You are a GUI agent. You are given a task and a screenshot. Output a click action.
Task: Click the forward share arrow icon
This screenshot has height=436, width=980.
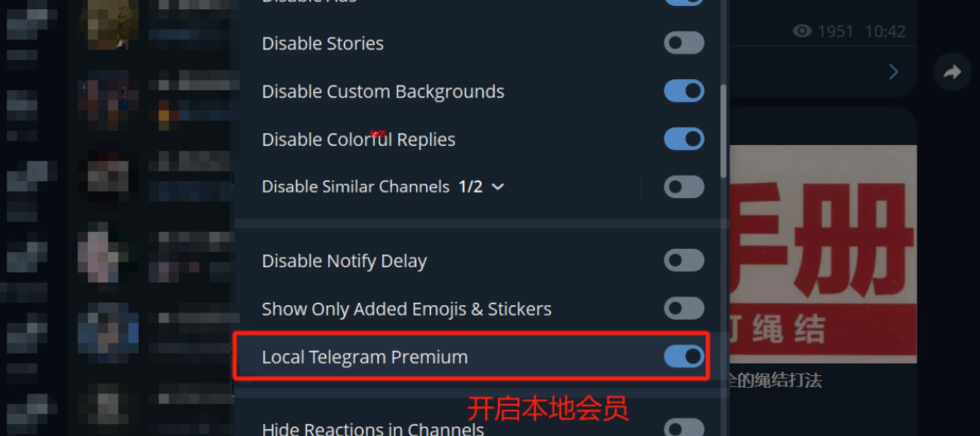(952, 72)
